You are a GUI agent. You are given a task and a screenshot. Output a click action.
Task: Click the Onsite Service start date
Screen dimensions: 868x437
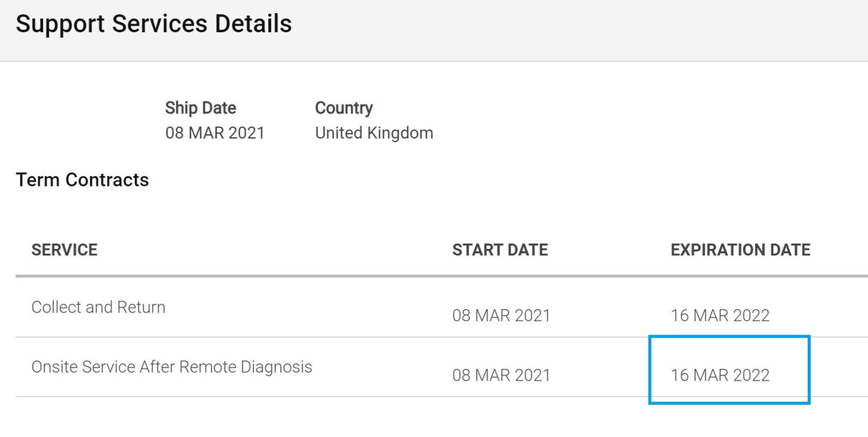click(501, 375)
